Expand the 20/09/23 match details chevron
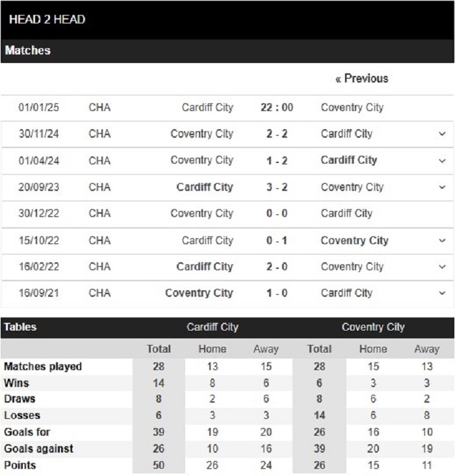Viewport: 455px width, 476px height. coord(442,187)
